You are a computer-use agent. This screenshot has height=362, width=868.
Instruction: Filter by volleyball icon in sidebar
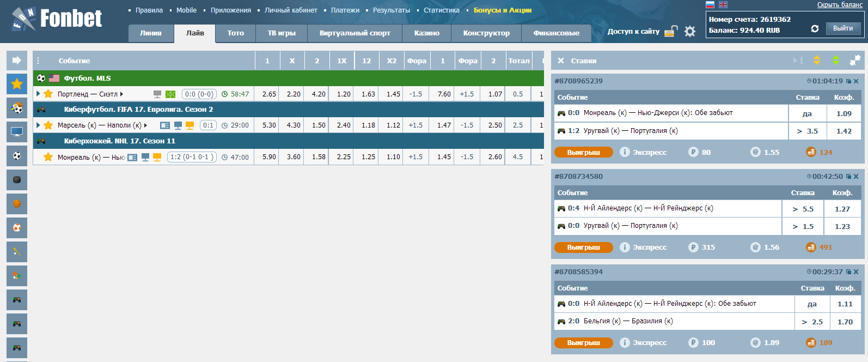(17, 228)
